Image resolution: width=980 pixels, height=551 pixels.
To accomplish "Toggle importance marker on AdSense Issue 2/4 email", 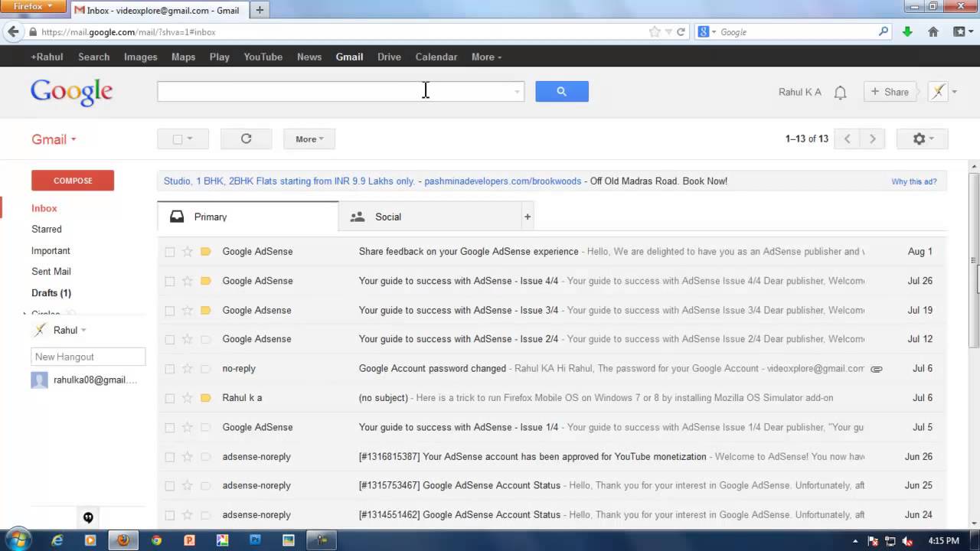I will [x=205, y=339].
